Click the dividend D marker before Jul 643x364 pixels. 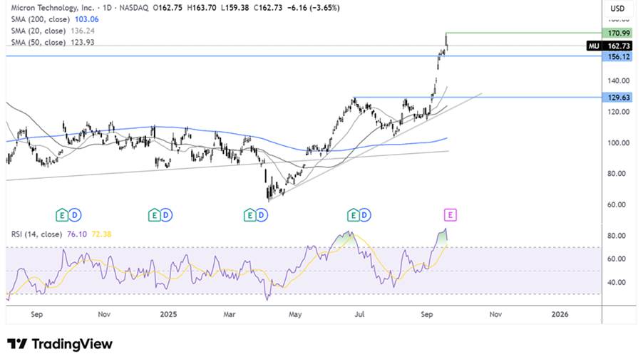(365, 215)
